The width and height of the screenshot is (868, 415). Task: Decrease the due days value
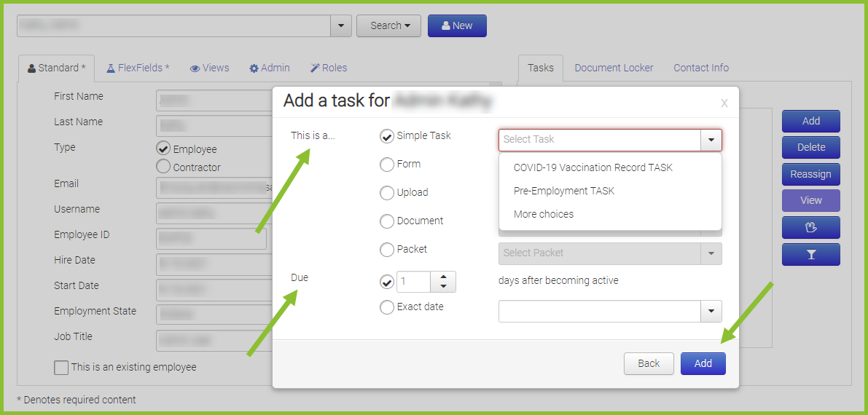click(x=443, y=287)
